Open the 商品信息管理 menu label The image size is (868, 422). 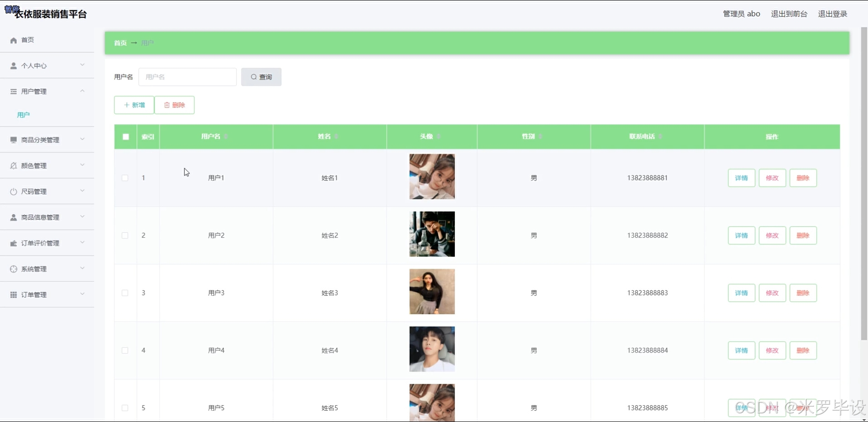[40, 217]
